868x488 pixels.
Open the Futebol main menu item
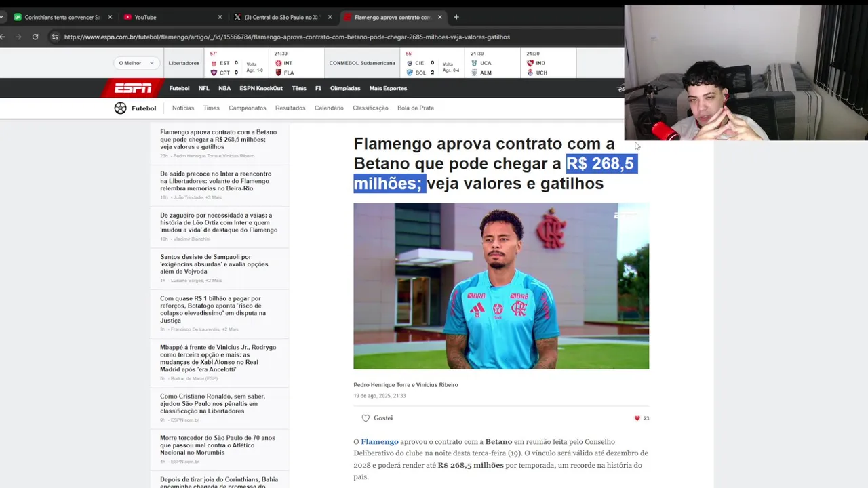tap(180, 88)
